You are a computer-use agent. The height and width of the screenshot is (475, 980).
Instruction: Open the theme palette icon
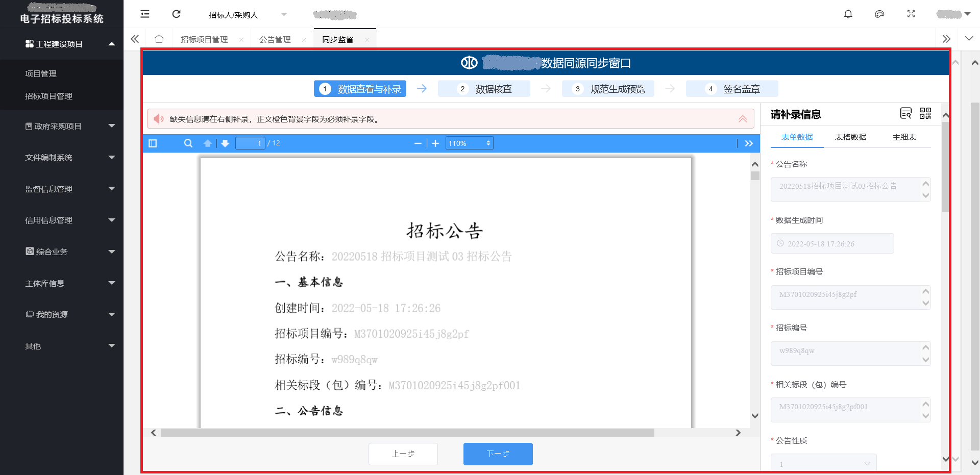tap(879, 14)
